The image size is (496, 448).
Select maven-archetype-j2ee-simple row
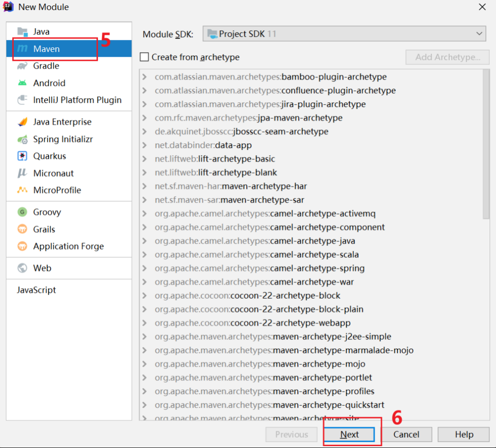311,336
